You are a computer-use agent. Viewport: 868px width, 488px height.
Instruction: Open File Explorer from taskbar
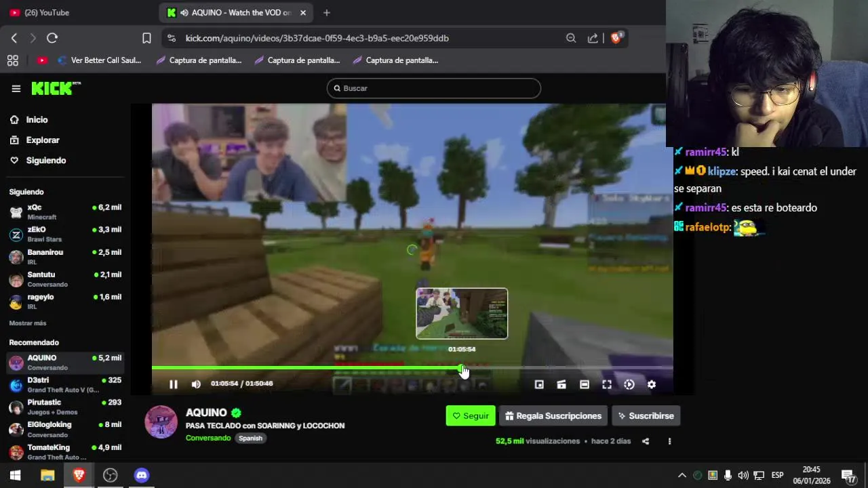click(x=47, y=475)
